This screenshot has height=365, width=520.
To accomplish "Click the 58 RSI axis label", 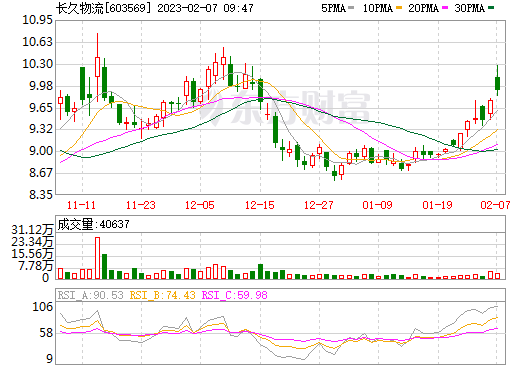I will click(x=46, y=333).
